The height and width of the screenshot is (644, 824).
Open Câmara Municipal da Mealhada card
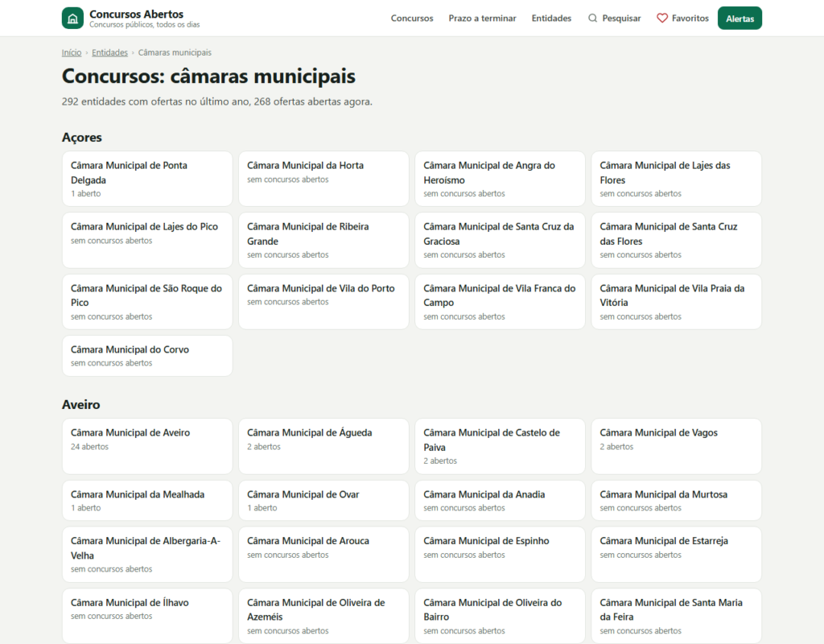coord(147,501)
